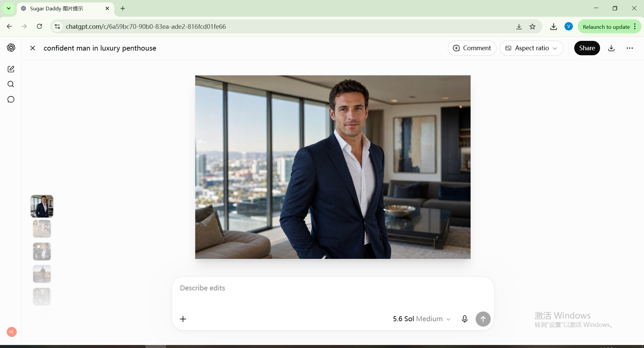This screenshot has width=644, height=348.
Task: Activate the microphone dictation icon
Action: 465,319
